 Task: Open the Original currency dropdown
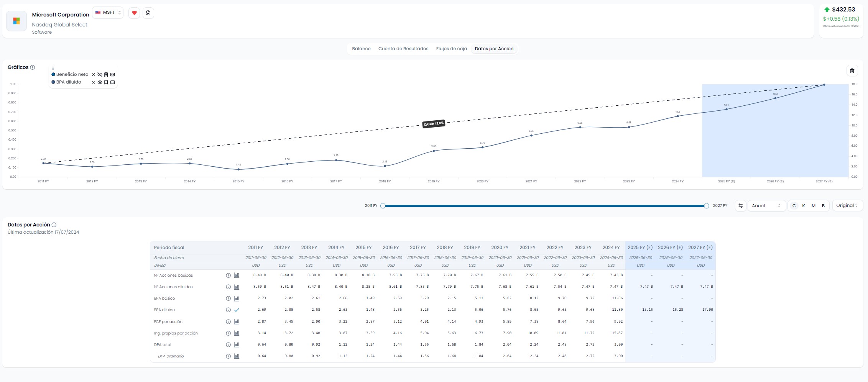[x=847, y=206]
